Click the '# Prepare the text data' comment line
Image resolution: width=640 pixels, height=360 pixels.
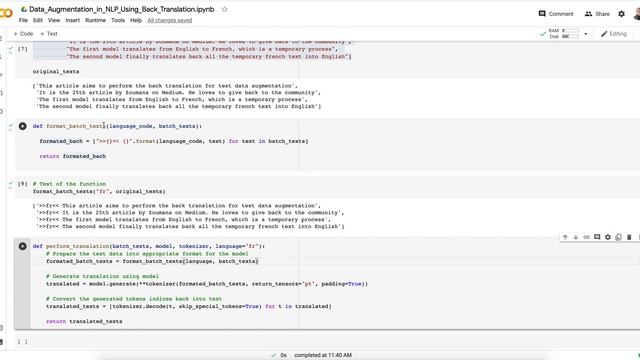click(x=147, y=254)
